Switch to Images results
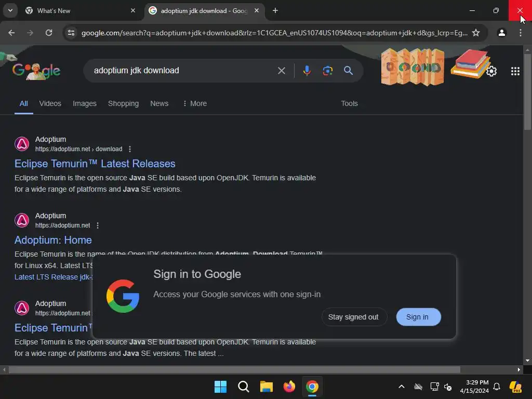532x399 pixels. (x=85, y=103)
